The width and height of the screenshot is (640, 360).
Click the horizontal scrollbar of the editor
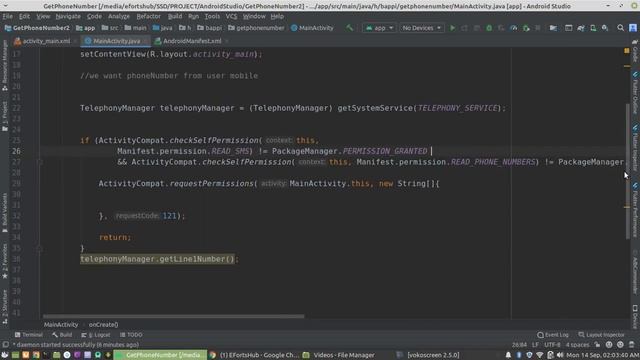coord(173,316)
